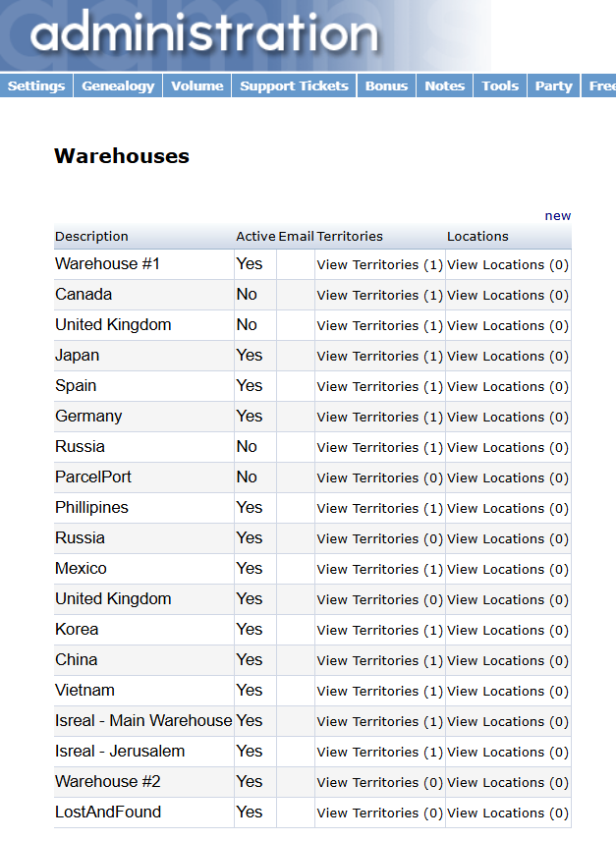Viewport: 616px width, 841px height.
Task: Open the Volume section
Action: coord(196,85)
